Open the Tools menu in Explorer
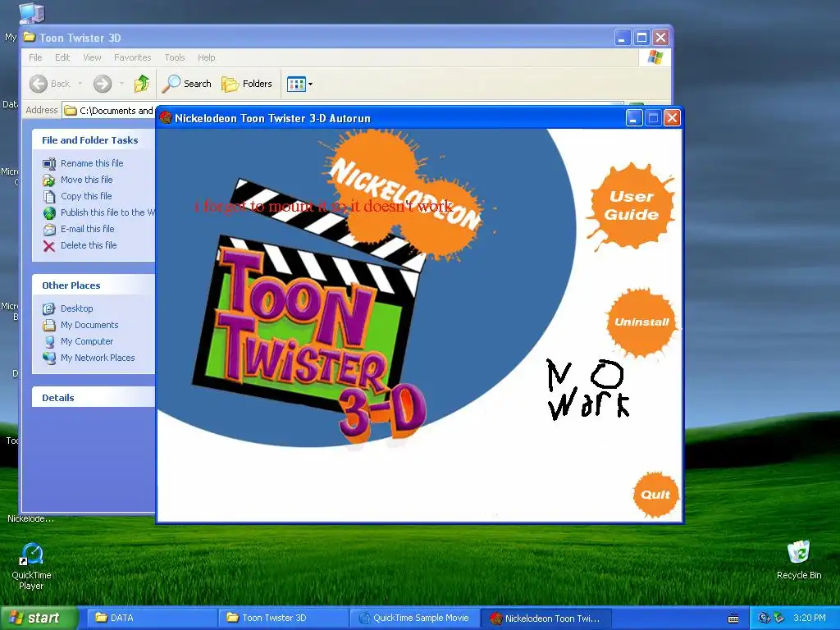The height and width of the screenshot is (630, 840). tap(174, 57)
